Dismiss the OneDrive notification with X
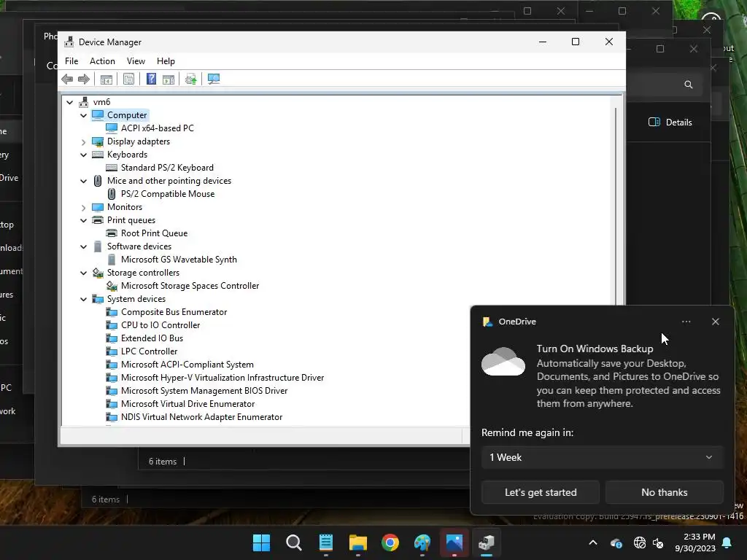Screen dimensions: 747x560 (x=715, y=322)
